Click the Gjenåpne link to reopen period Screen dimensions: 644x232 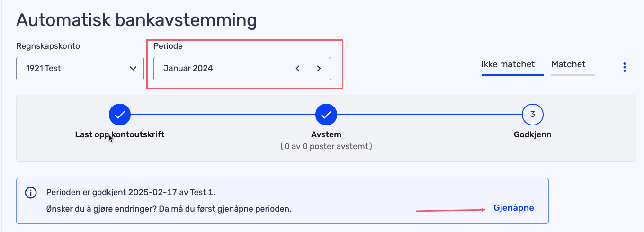pos(514,208)
